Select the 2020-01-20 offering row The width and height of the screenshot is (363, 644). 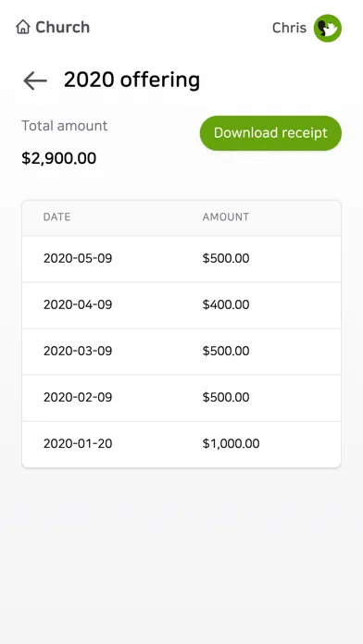coord(181,444)
